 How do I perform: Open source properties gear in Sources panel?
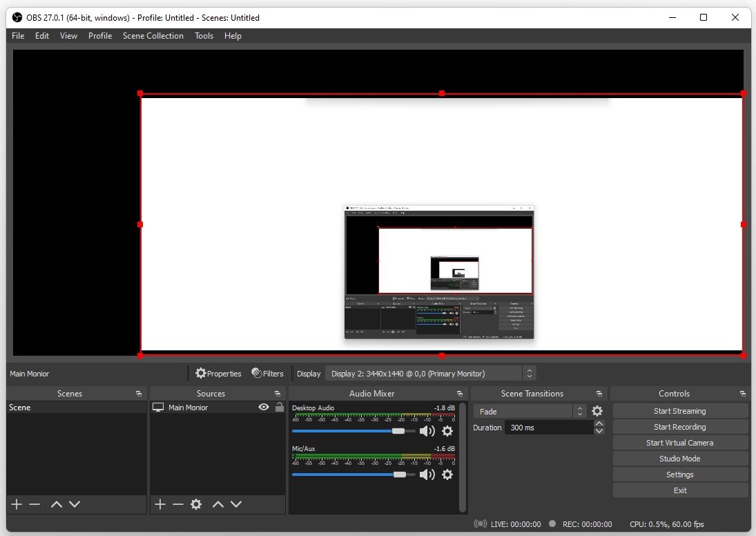196,505
